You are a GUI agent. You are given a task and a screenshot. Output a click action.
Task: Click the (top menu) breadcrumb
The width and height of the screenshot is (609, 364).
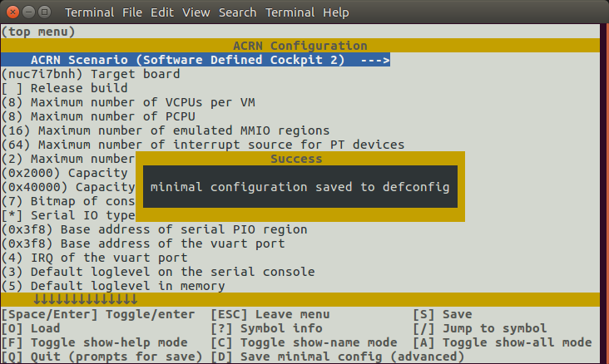click(x=38, y=32)
